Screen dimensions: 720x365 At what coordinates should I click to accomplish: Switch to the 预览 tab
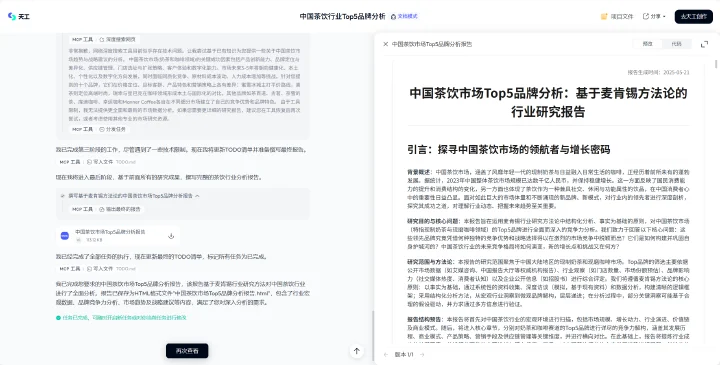[647, 44]
